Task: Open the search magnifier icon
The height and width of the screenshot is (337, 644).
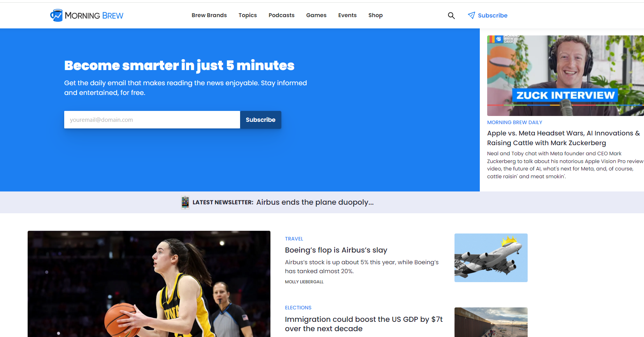Action: 451,16
